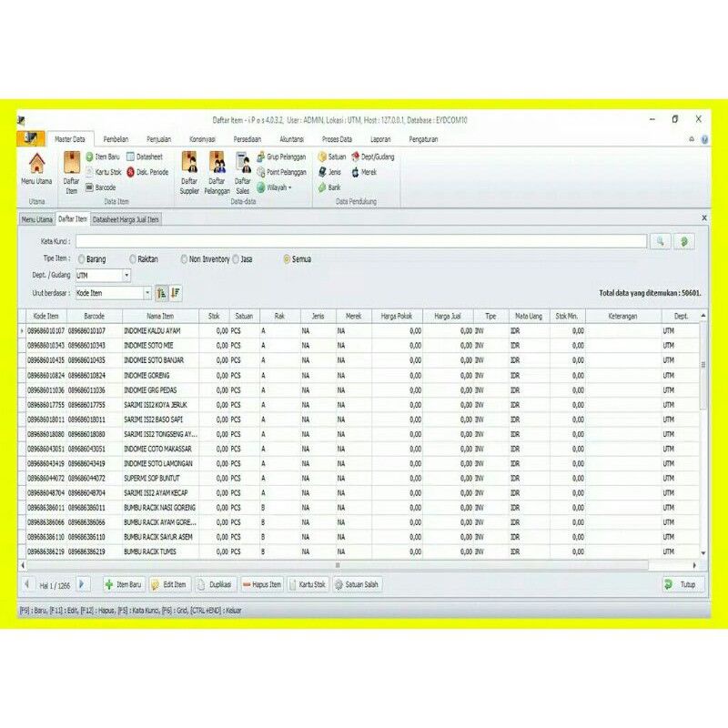Open Daftar Pelanggan

217,173
